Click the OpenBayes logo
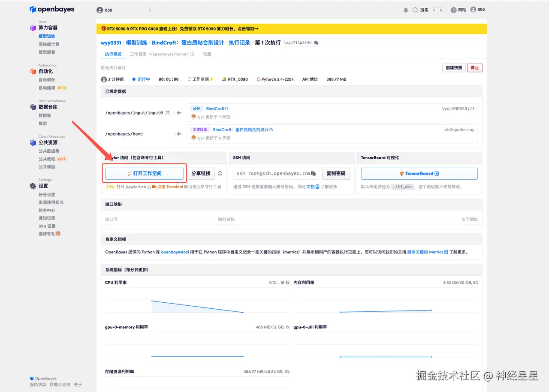 (x=52, y=9)
